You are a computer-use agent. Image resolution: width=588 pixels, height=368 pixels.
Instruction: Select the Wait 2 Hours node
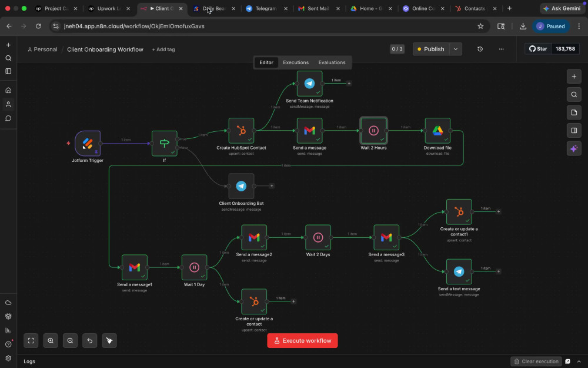point(373,131)
